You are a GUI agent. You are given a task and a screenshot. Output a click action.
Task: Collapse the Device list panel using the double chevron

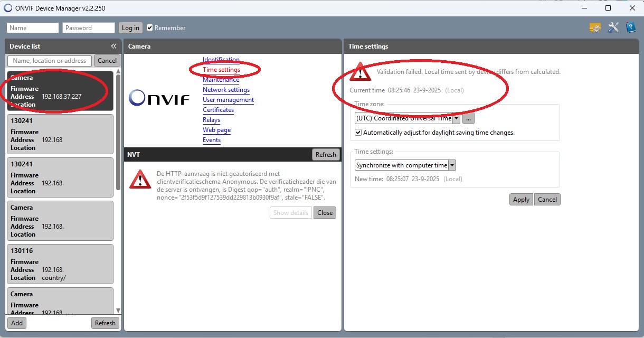pos(113,46)
